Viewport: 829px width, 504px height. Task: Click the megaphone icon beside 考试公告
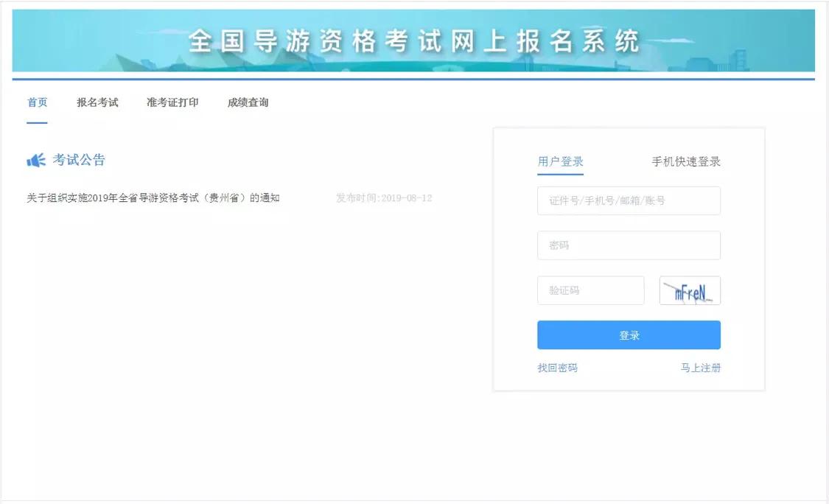pyautogui.click(x=35, y=159)
